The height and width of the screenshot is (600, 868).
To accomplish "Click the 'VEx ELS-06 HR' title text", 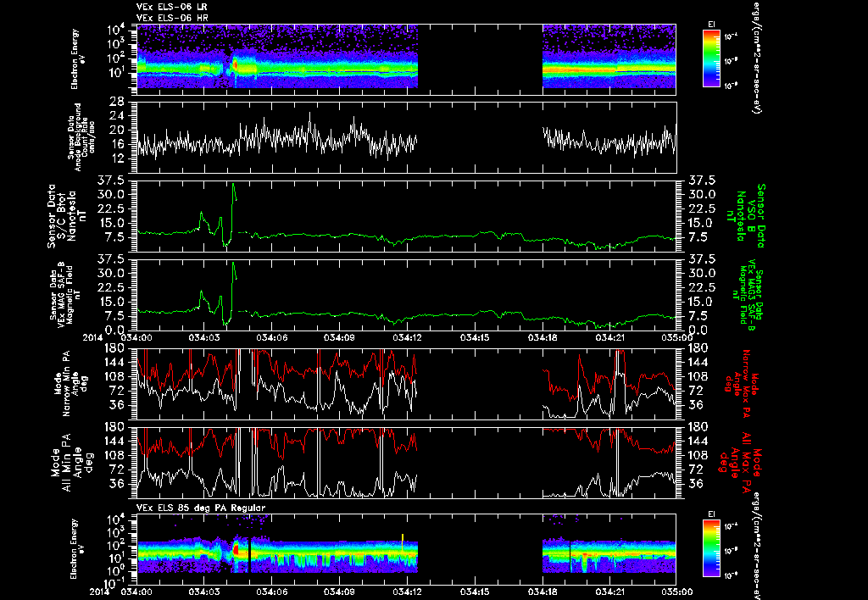I will tap(172, 19).
